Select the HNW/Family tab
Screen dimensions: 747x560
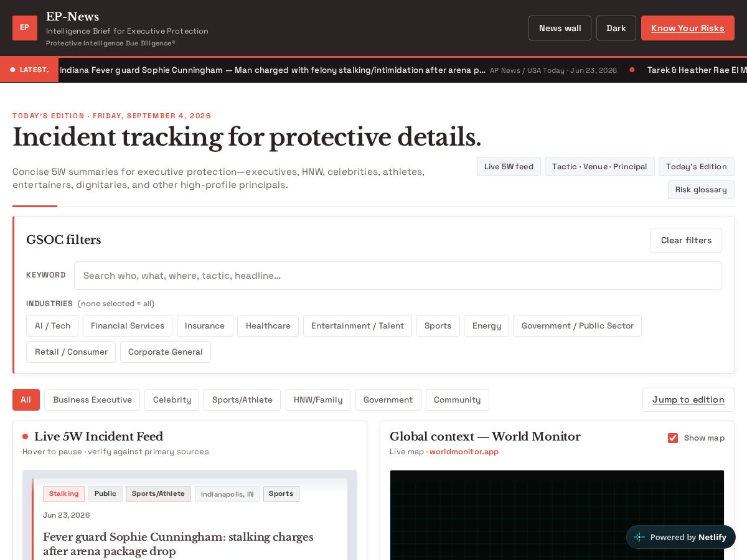[x=318, y=399]
